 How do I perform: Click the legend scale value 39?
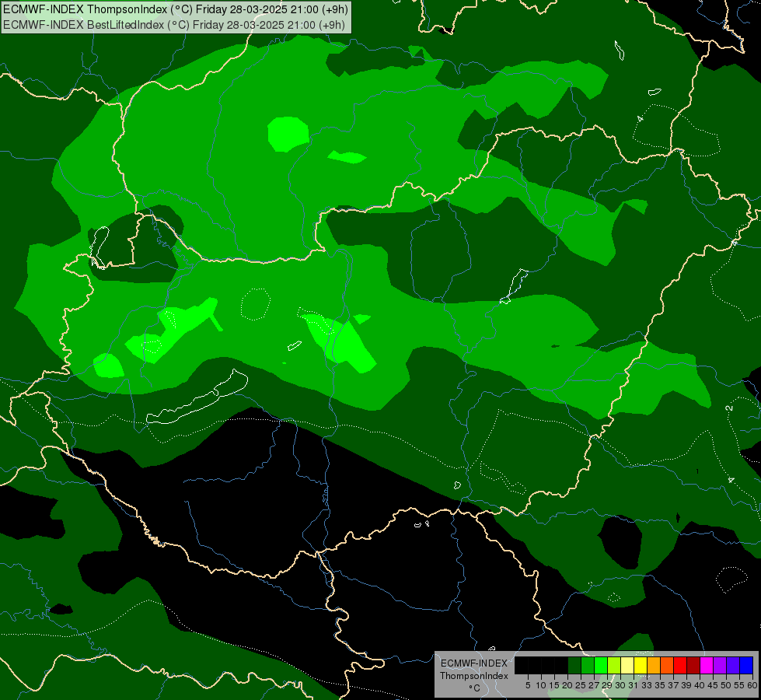(686, 685)
